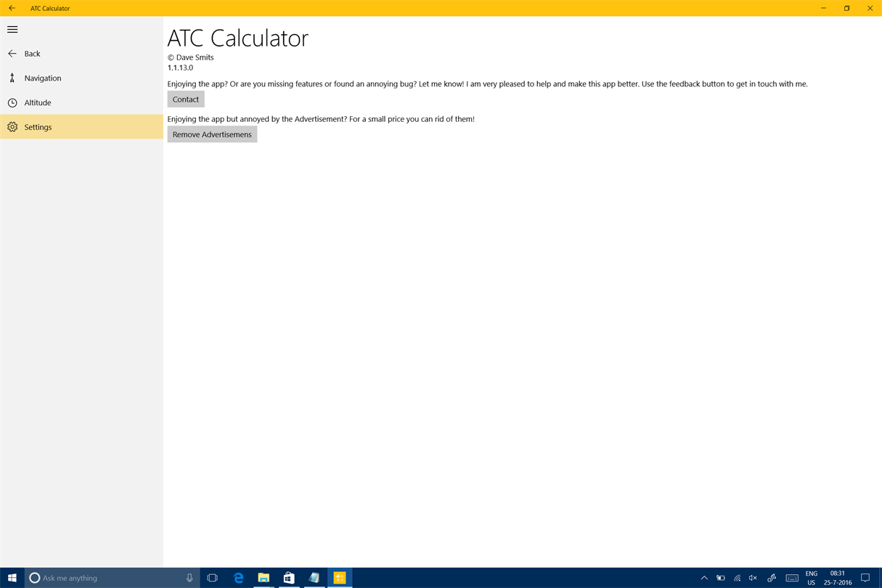882x588 pixels.
Task: Click Remove Advertisemens button
Action: 212,134
